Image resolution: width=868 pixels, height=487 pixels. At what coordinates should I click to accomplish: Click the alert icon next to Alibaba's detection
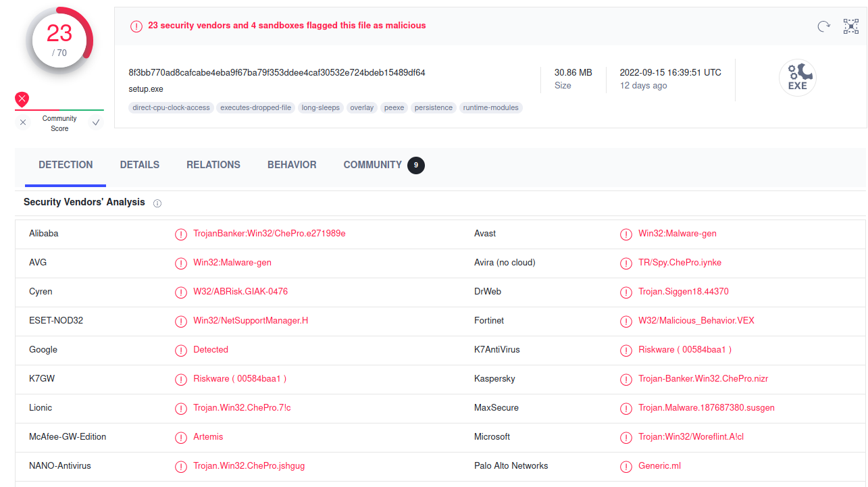point(181,234)
